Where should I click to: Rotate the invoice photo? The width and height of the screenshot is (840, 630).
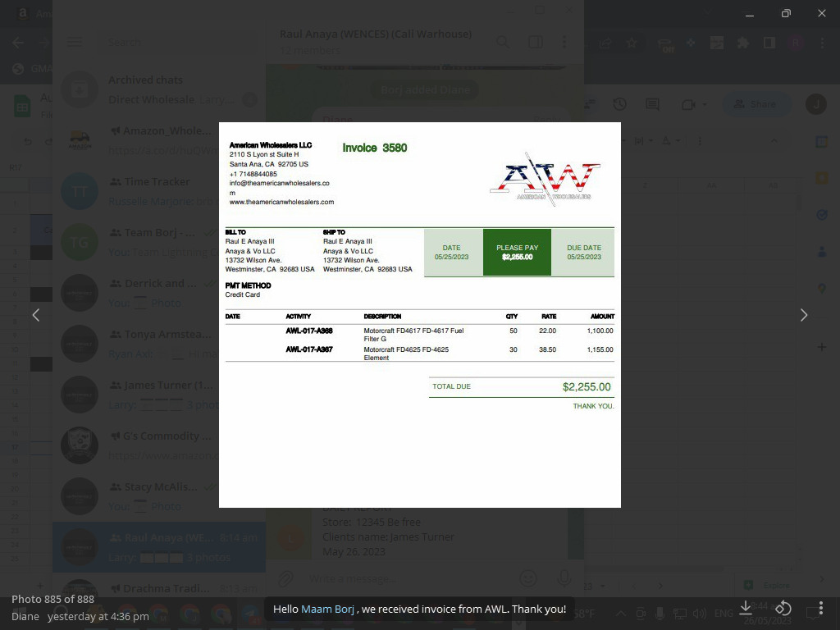pos(783,608)
